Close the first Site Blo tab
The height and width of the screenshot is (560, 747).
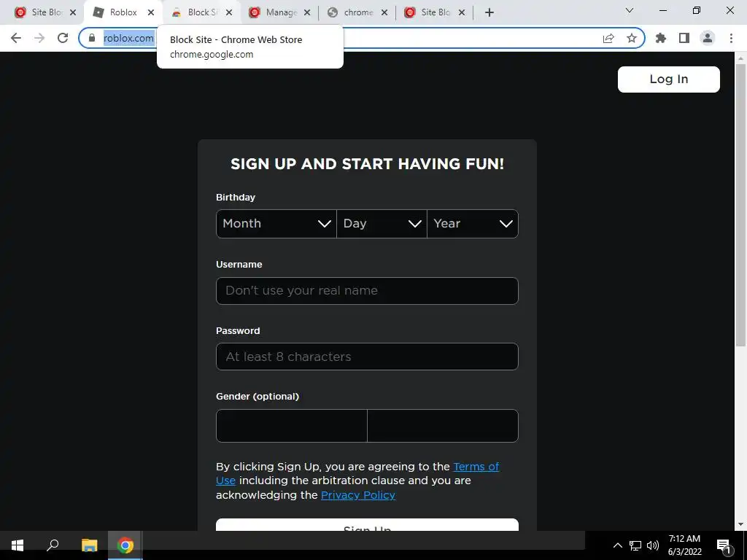pyautogui.click(x=73, y=12)
